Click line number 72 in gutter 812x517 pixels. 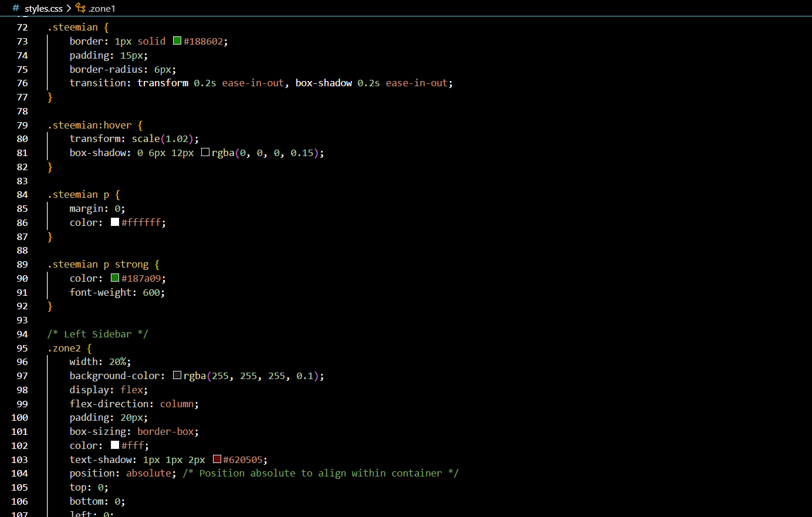22,27
